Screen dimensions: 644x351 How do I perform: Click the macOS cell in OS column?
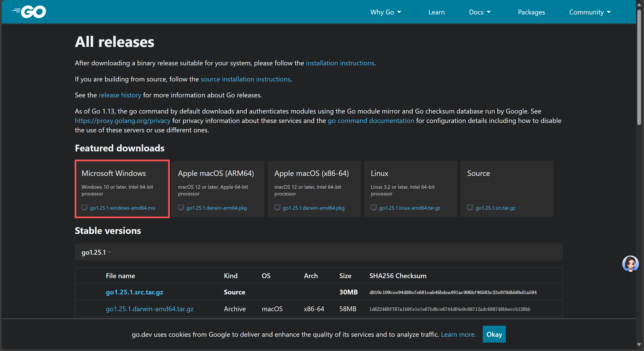(272, 309)
